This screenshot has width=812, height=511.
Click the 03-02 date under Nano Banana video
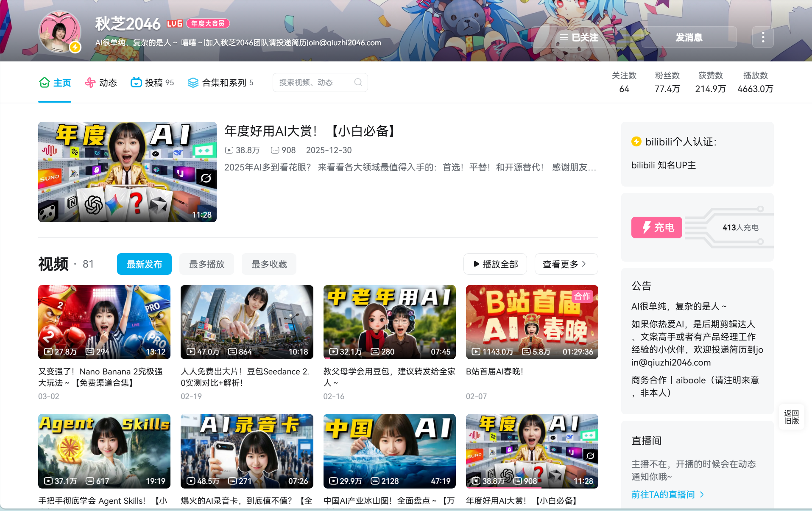coord(49,396)
